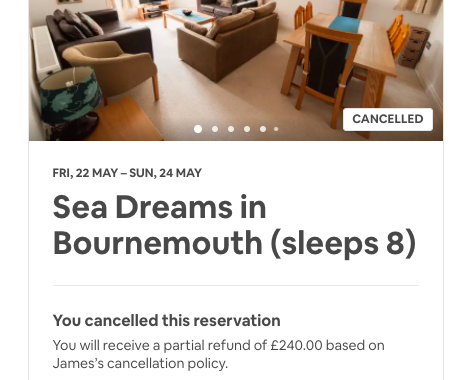Select the first carousel dot indicator

pos(198,129)
